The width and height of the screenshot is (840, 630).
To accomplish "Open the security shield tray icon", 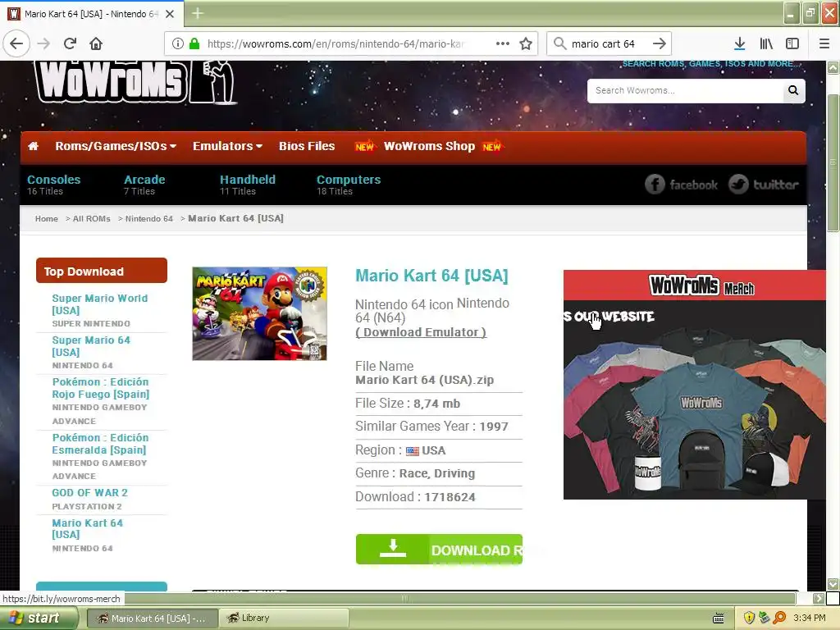I will click(749, 618).
